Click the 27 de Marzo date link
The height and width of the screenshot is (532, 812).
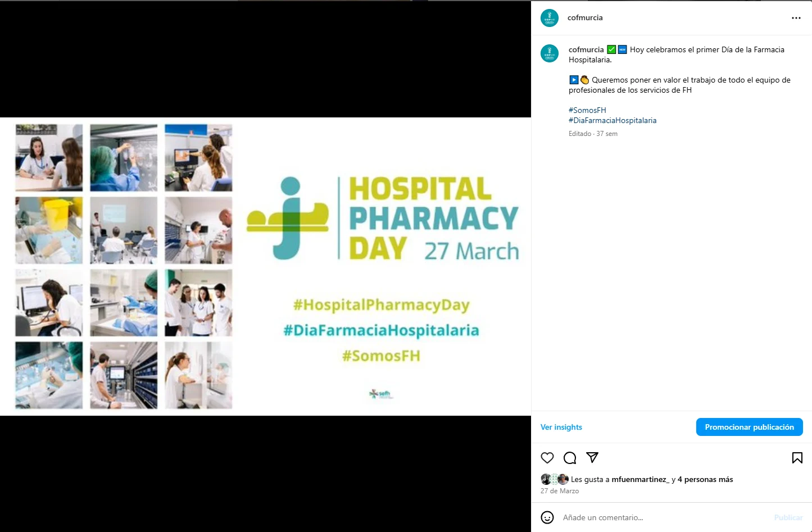560,491
